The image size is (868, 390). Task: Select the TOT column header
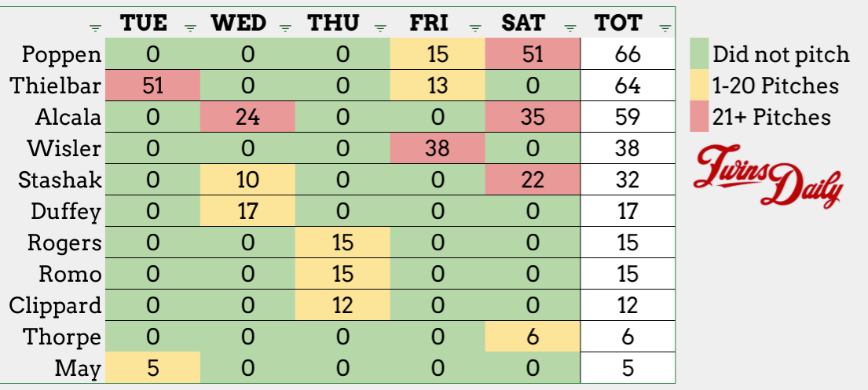pos(618,24)
